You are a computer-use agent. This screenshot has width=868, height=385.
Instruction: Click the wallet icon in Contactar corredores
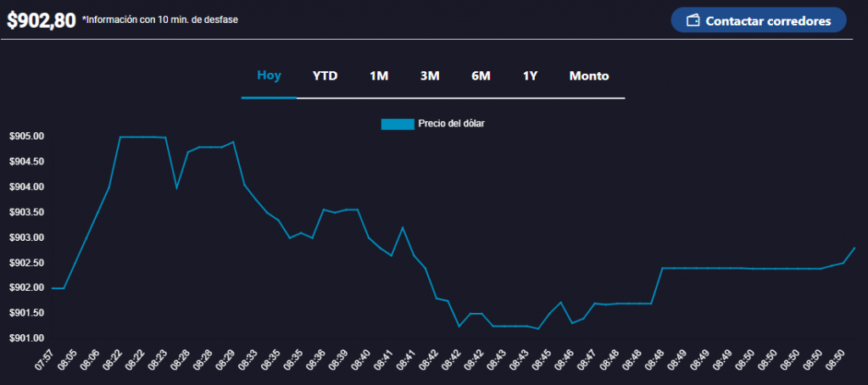[693, 21]
